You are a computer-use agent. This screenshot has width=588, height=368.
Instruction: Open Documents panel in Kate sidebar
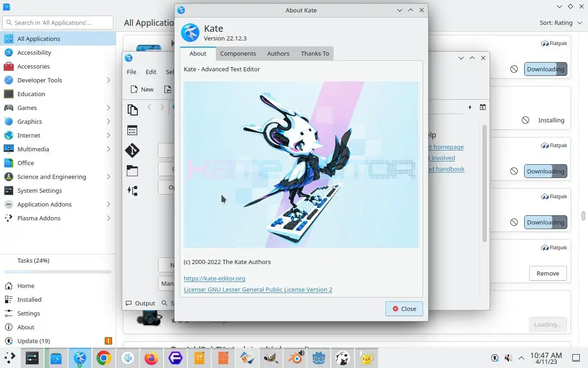132,109
